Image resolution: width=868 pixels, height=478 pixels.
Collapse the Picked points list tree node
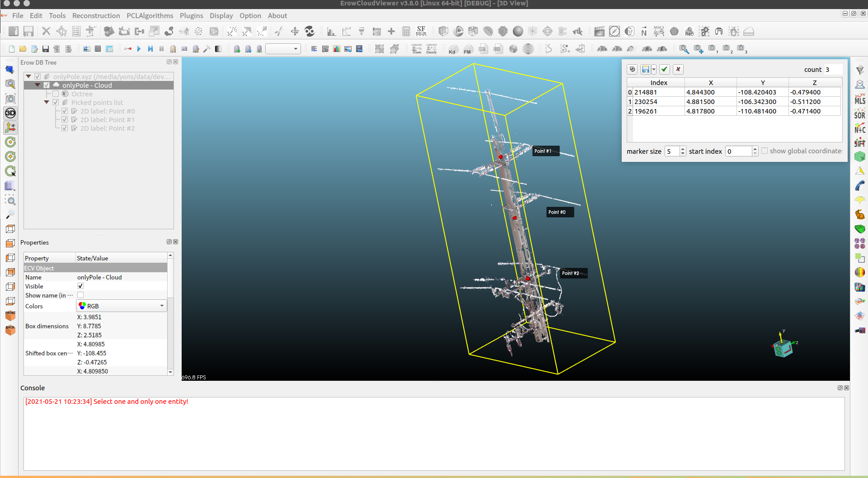tap(47, 103)
